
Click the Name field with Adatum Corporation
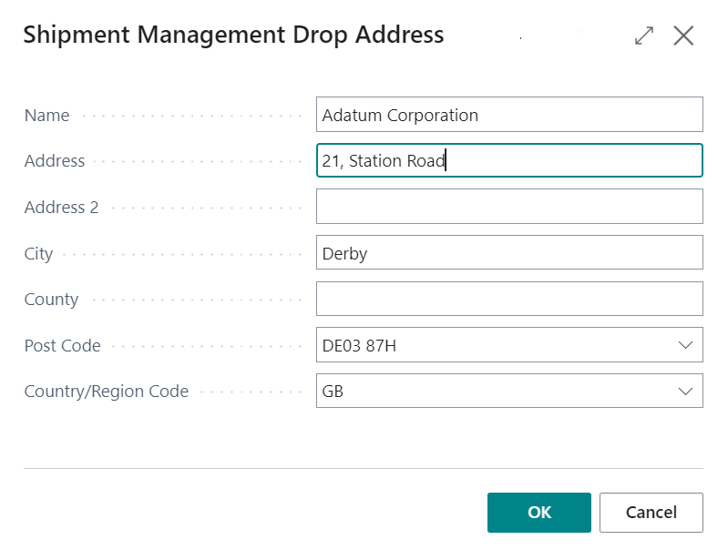click(x=509, y=115)
